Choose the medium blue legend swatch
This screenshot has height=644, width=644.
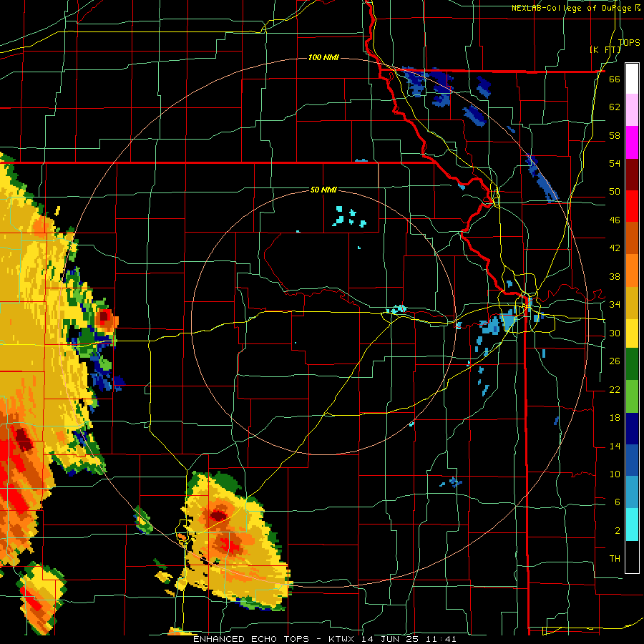click(x=632, y=460)
